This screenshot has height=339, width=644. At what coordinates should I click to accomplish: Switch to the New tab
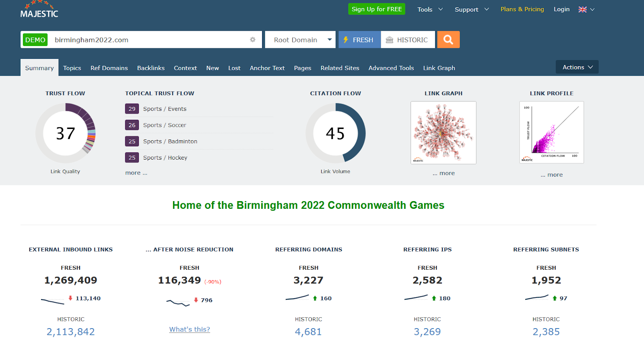click(213, 68)
